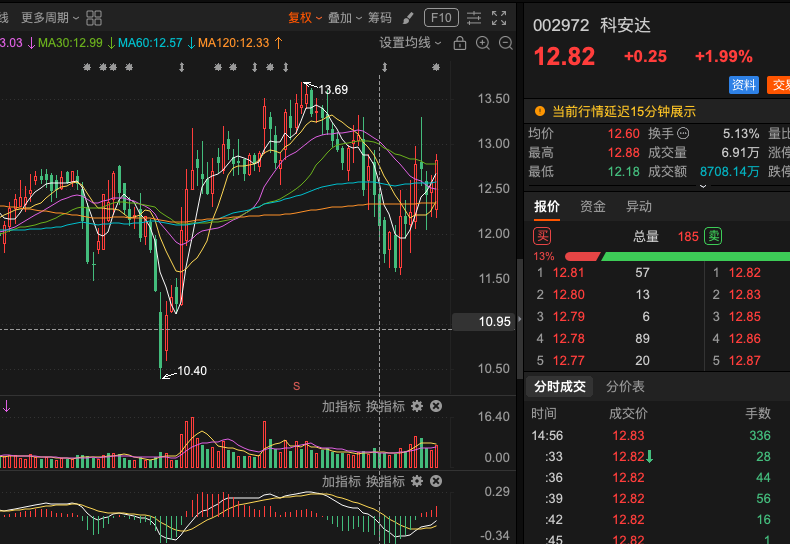The width and height of the screenshot is (790, 544).
Task: Click the rightmost event star marker
Action: (436, 67)
